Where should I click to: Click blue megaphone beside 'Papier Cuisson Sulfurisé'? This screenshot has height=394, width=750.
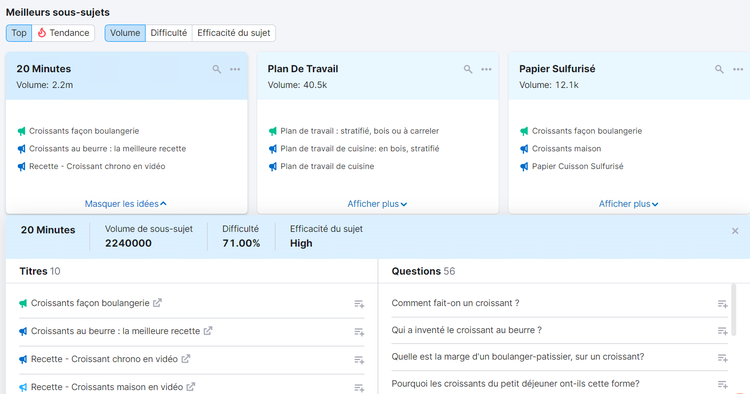coord(524,166)
